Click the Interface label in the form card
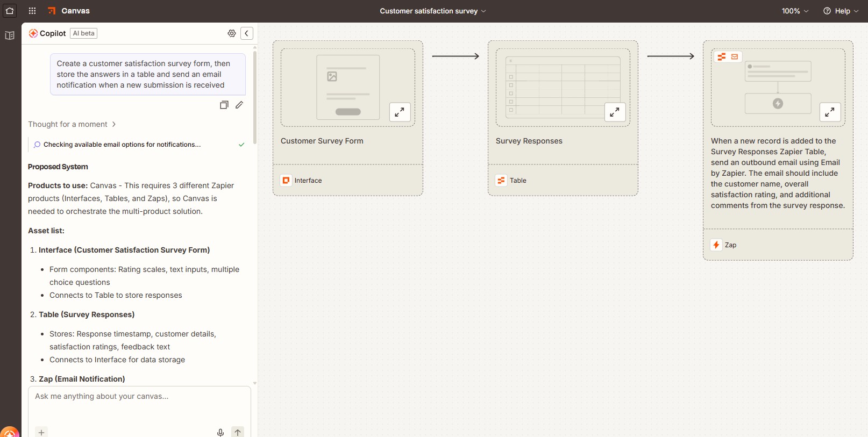This screenshot has width=868, height=437. pos(308,181)
